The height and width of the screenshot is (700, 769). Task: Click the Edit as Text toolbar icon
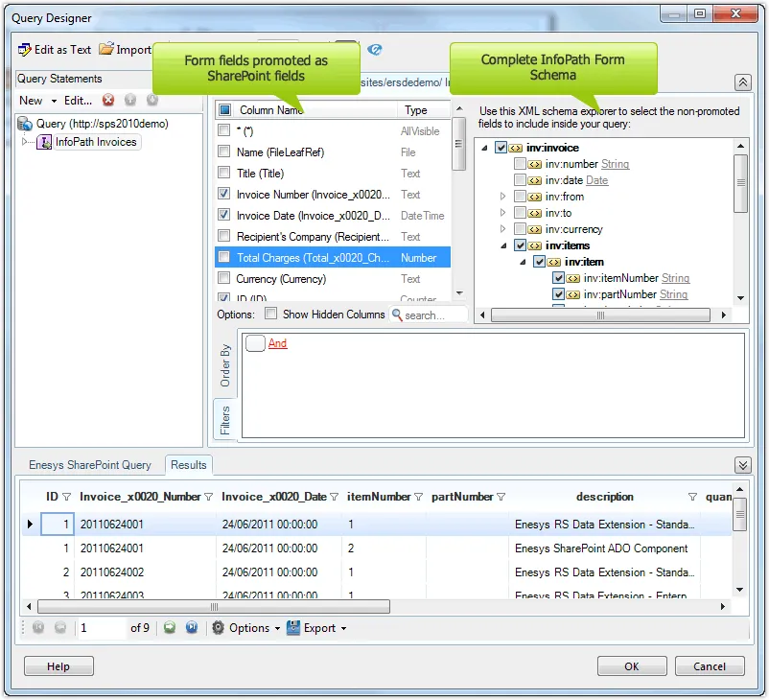point(25,50)
